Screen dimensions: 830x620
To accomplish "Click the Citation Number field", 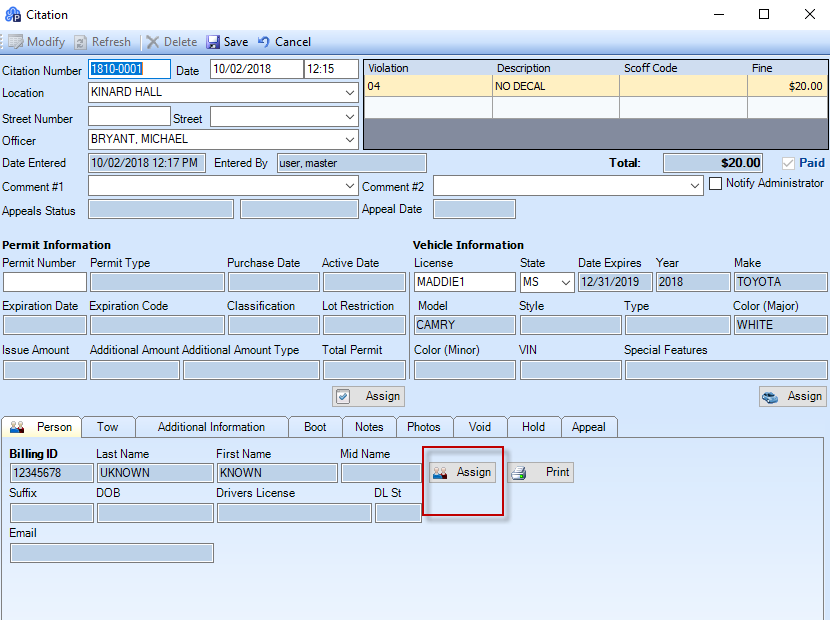I will point(128,70).
